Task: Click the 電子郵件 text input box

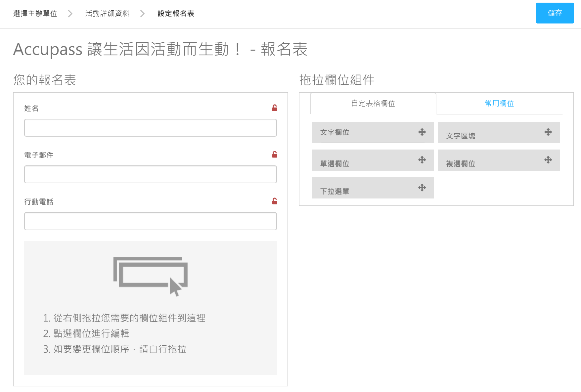Action: tap(151, 174)
